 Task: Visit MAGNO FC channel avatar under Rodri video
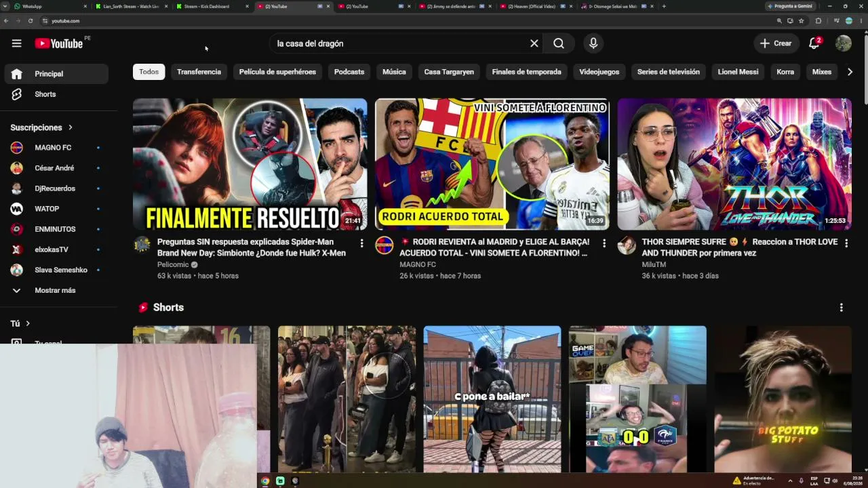pyautogui.click(x=384, y=245)
